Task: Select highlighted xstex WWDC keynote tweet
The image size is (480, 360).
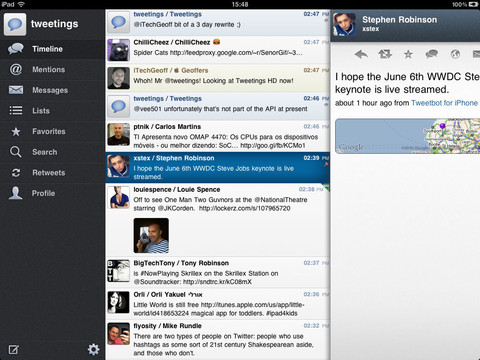Action: (218, 168)
